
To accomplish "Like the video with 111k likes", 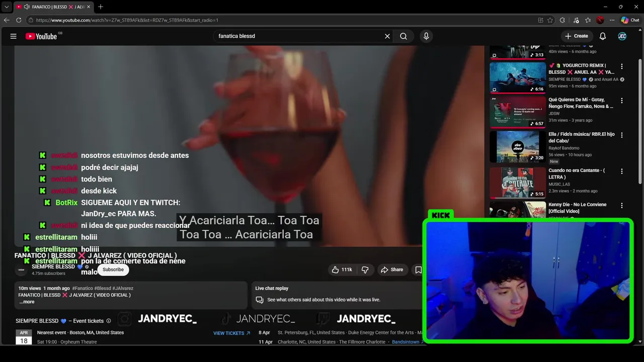I will 342,270.
